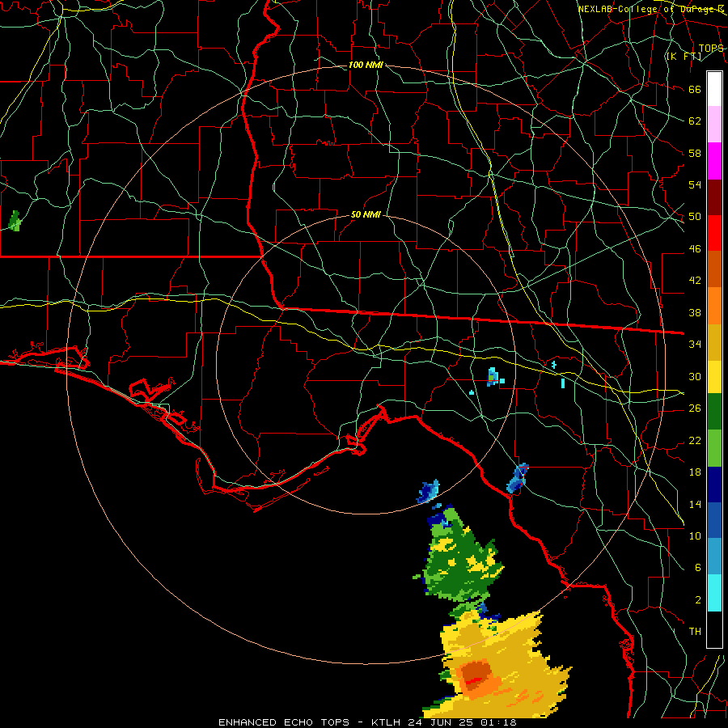Viewport: 728px width, 728px height.
Task: Click the 66 value on the legend
Action: coord(695,89)
